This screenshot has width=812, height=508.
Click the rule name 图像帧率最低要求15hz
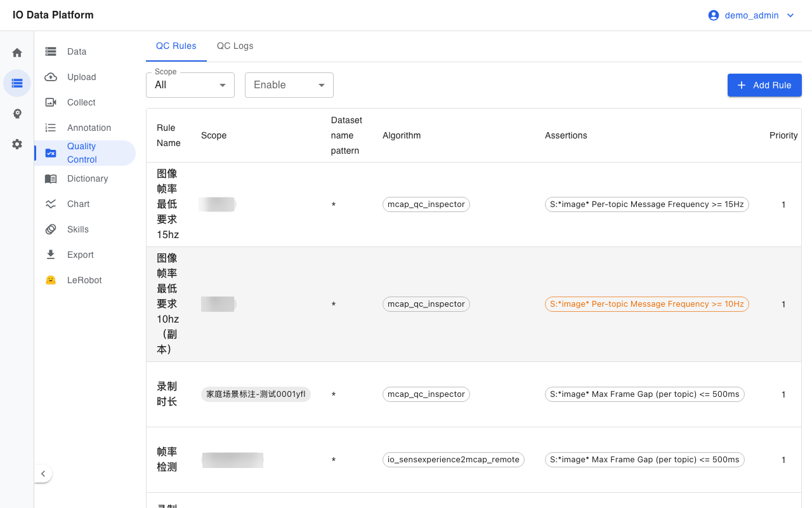click(167, 204)
